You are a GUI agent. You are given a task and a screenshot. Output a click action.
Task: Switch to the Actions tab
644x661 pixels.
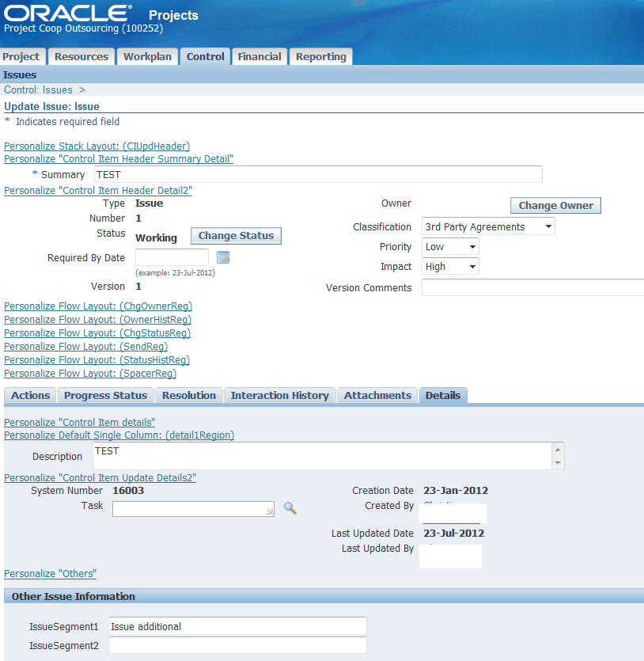click(x=29, y=395)
